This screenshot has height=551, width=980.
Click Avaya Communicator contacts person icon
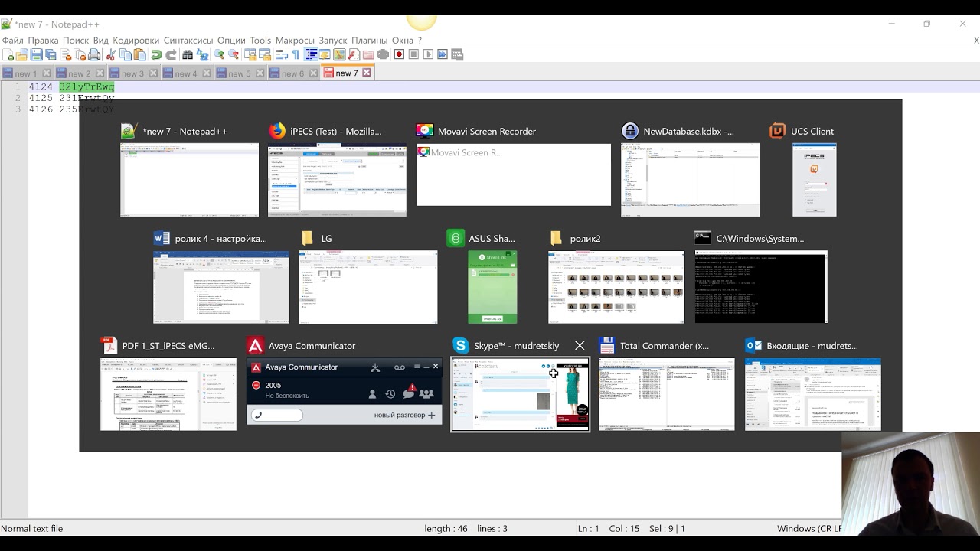click(x=373, y=394)
